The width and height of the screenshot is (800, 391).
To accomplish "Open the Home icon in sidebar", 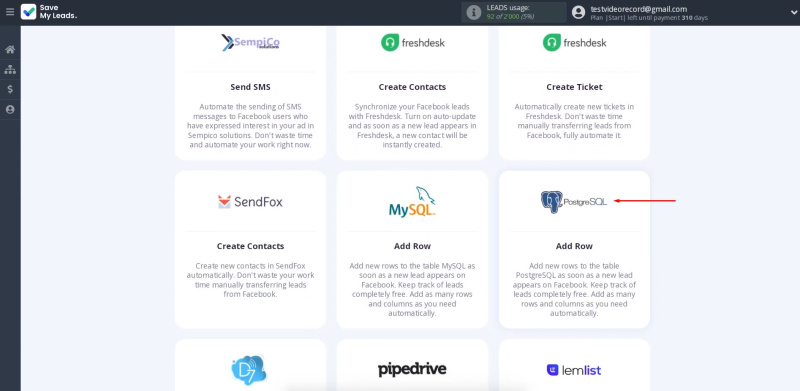I will point(10,50).
